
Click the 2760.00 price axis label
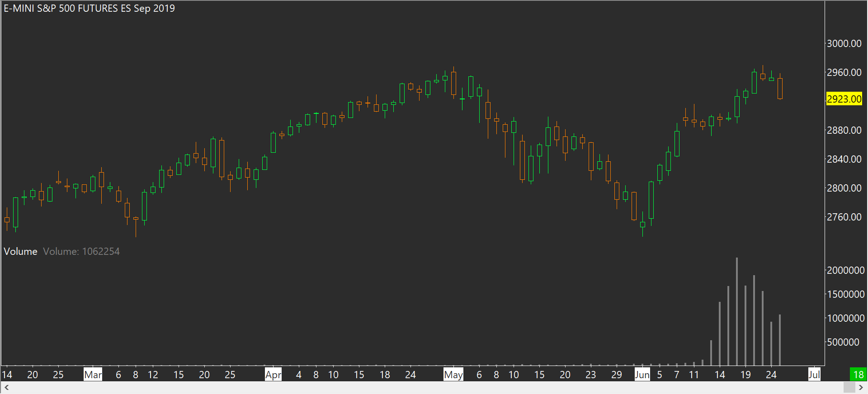844,217
